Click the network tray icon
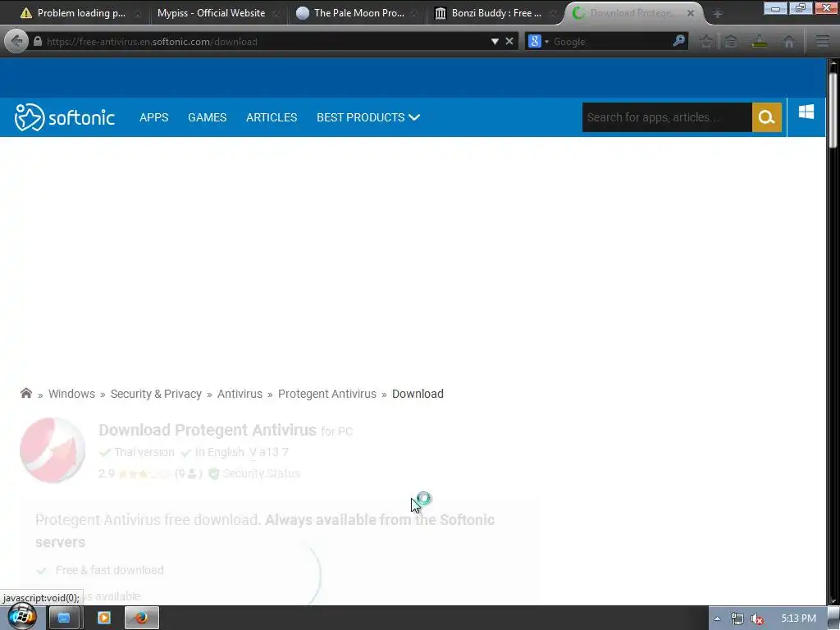840x630 pixels. tap(737, 619)
